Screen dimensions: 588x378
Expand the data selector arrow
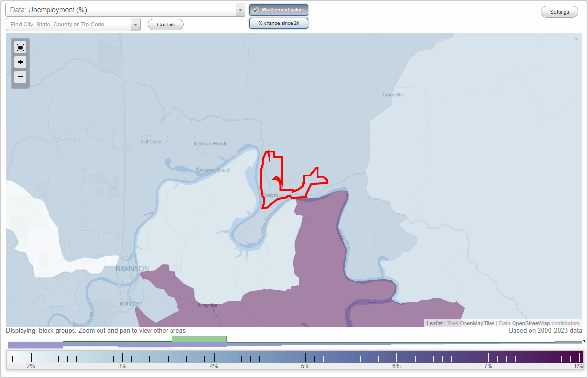click(240, 10)
